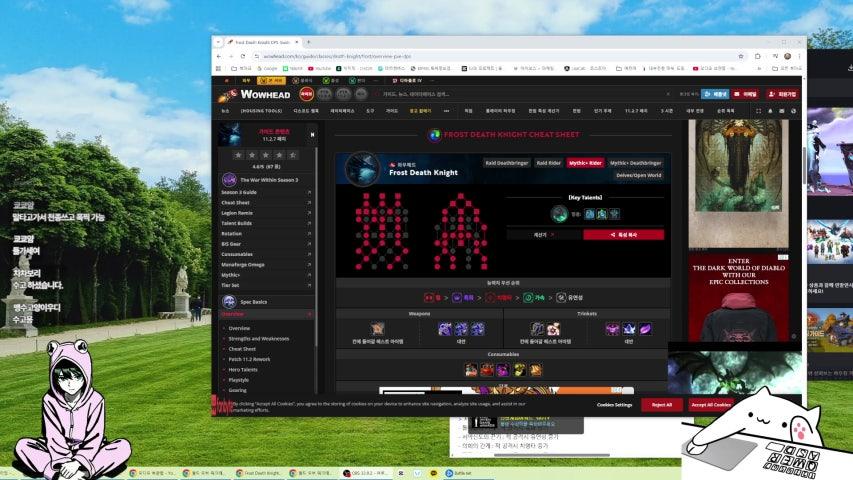Select the Mythic+ Deathbringer build tab
853x480 pixels.
tap(635, 163)
